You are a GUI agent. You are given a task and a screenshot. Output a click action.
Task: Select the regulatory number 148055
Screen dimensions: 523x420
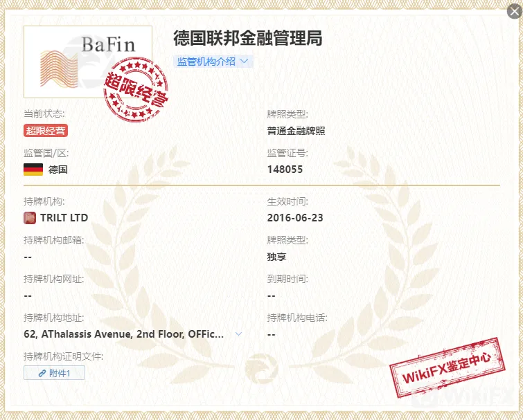[x=285, y=170]
